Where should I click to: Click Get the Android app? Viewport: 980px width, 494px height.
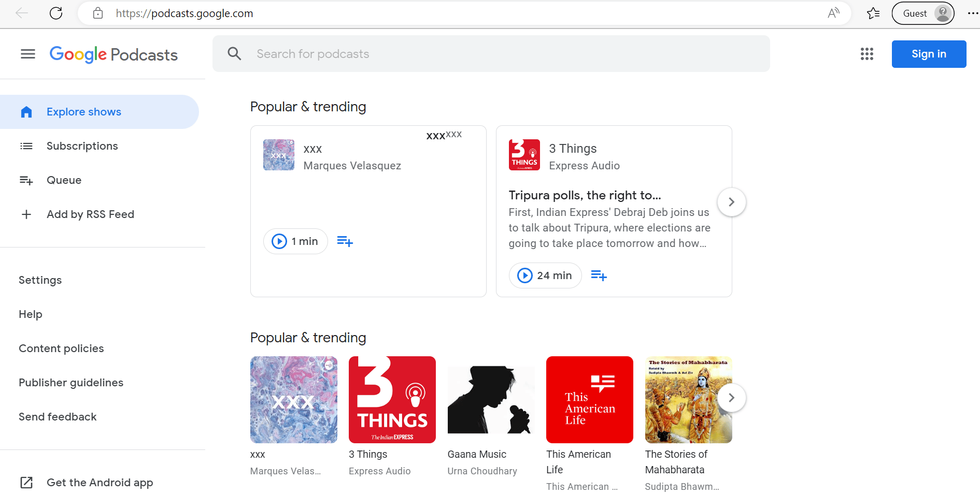[x=99, y=483]
